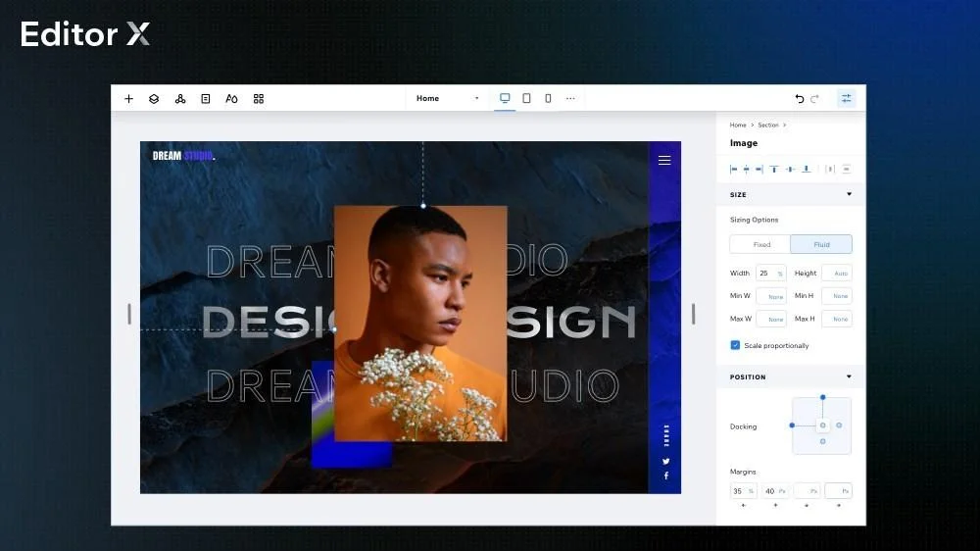Switch to mobile breakpoint view
Image resolution: width=980 pixels, height=551 pixels.
548,98
